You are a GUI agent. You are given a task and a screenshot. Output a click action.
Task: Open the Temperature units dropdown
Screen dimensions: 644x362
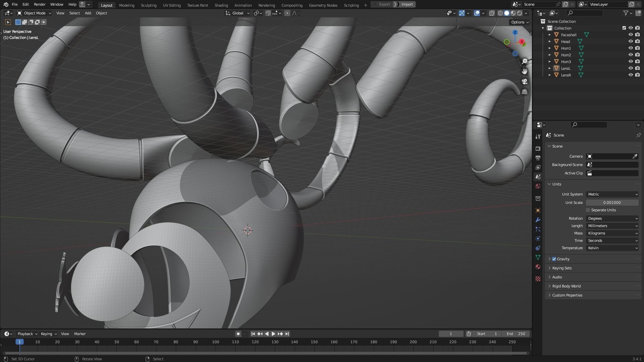coord(612,248)
